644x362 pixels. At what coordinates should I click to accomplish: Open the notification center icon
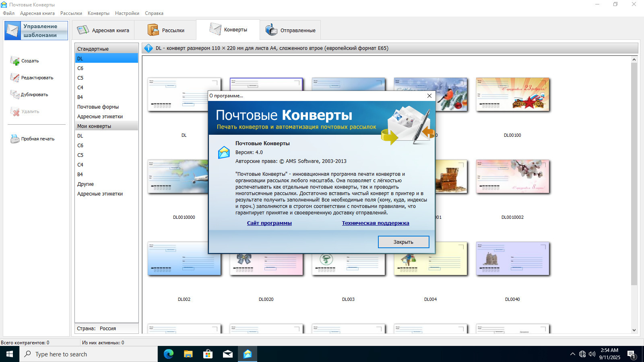click(631, 354)
